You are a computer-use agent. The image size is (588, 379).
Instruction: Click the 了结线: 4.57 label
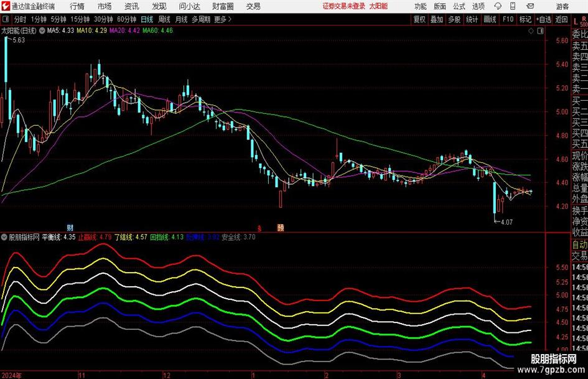pos(131,237)
